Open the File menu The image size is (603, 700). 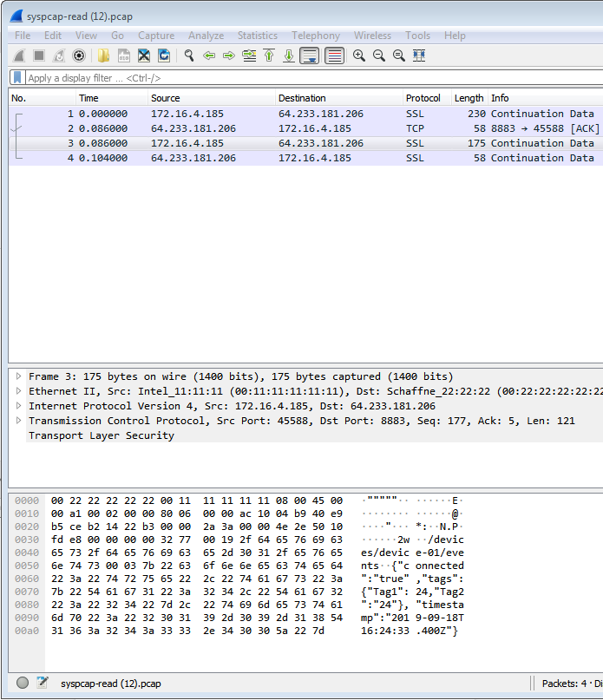pyautogui.click(x=23, y=36)
